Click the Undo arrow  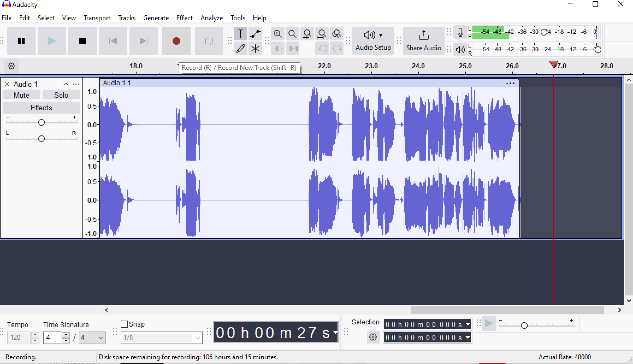[x=323, y=49]
